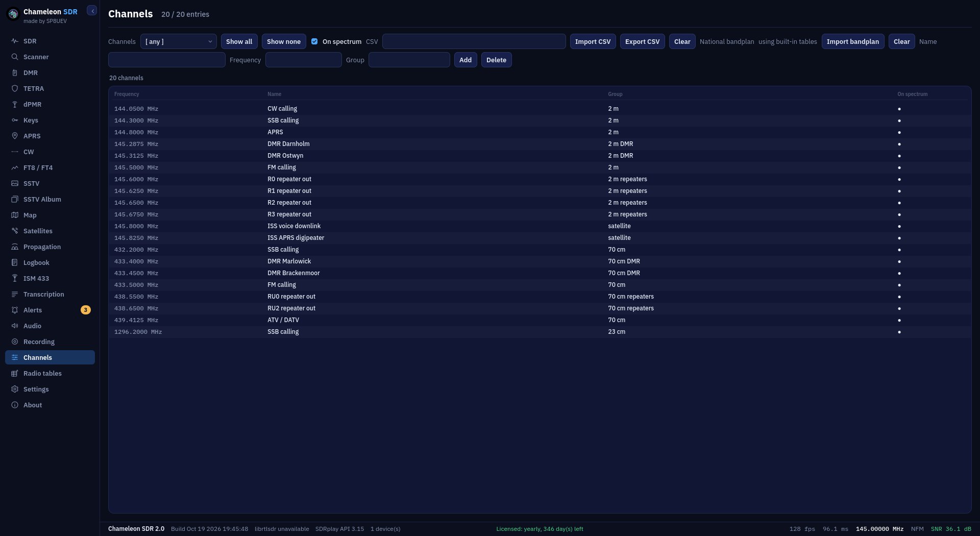The height and width of the screenshot is (536, 980).
Task: Click the Import bandplan button
Action: [x=852, y=41]
